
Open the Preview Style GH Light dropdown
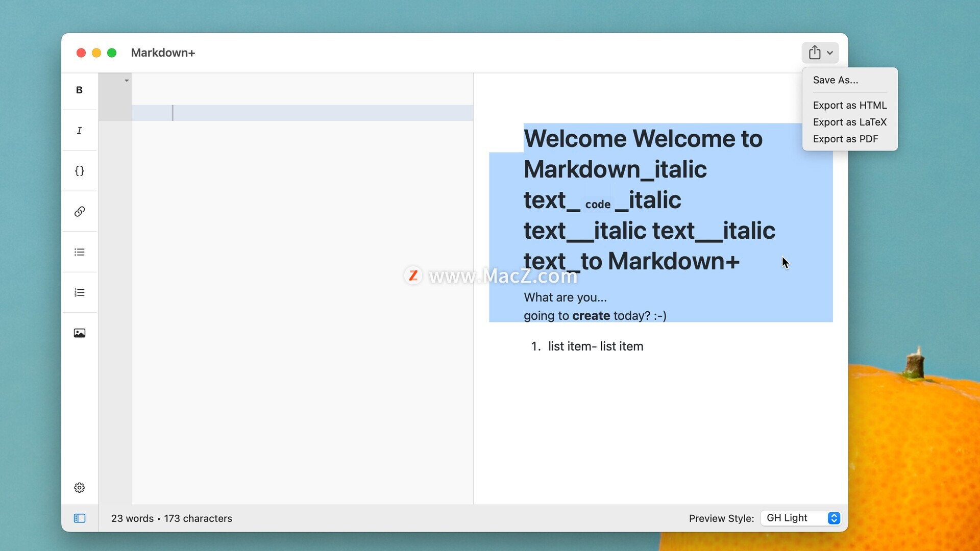click(x=801, y=518)
